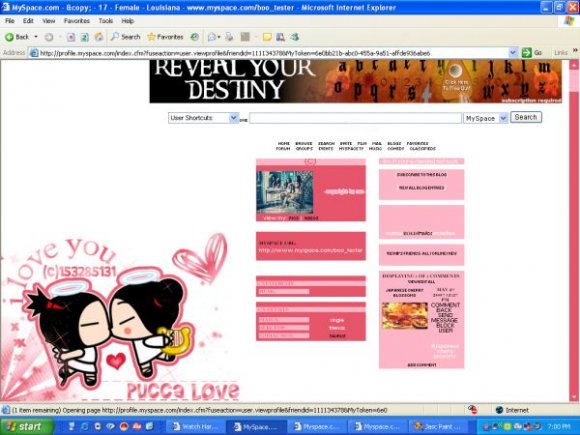Click the History toolbar icon
This screenshot has width=580, height=435.
195,37
